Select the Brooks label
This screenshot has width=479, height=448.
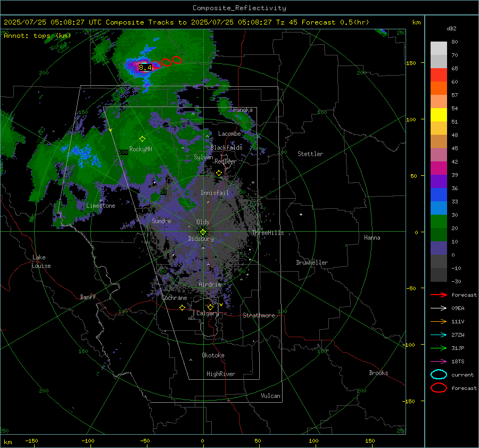378,373
